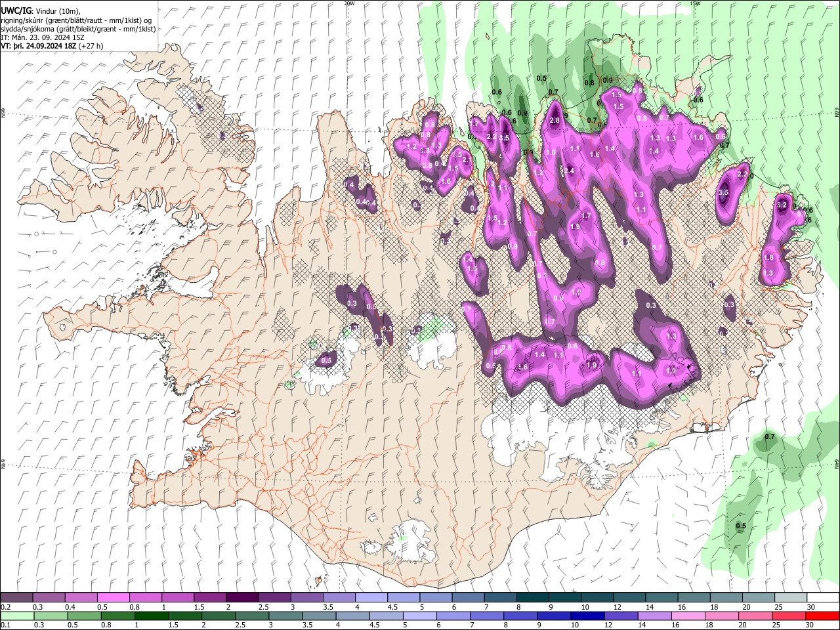Click the darkest purple 2–2.5 snow swatch

pyautogui.click(x=242, y=598)
